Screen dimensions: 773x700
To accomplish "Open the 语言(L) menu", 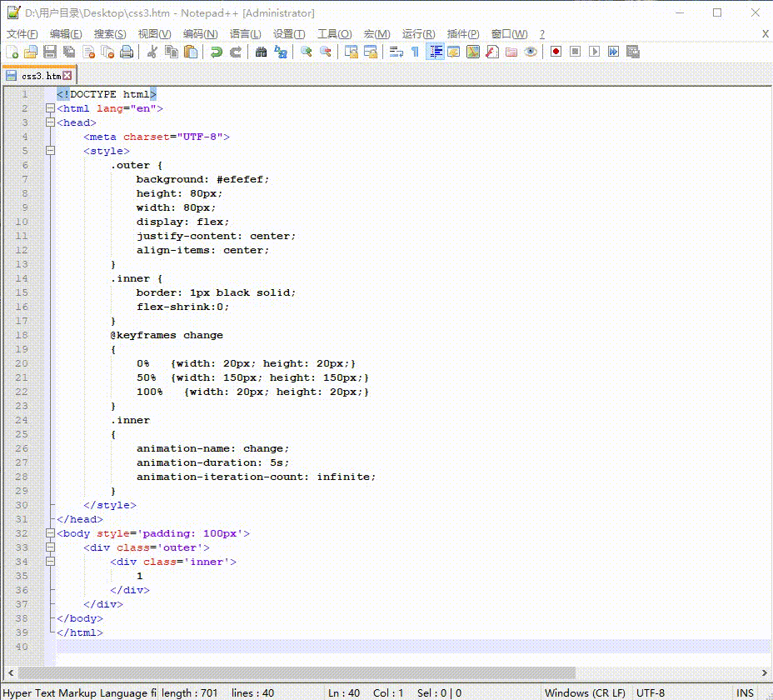I will click(246, 34).
